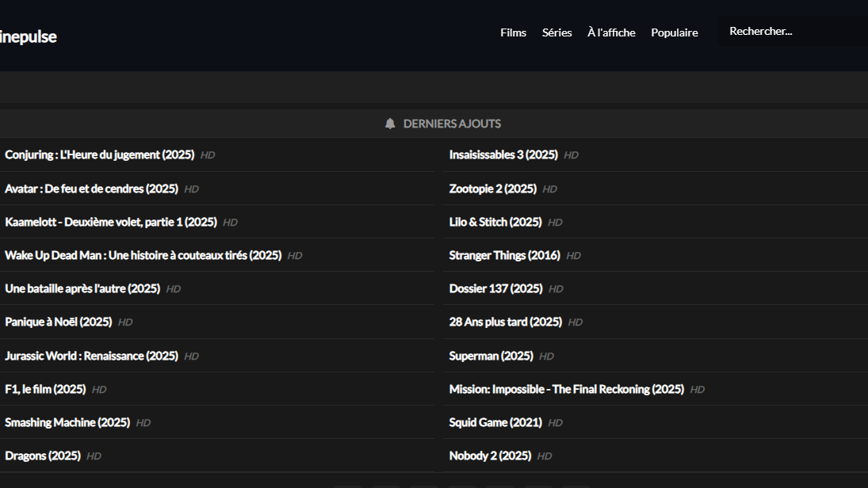Select Kaamelott - Deuxième volet, partie 1

point(111,223)
